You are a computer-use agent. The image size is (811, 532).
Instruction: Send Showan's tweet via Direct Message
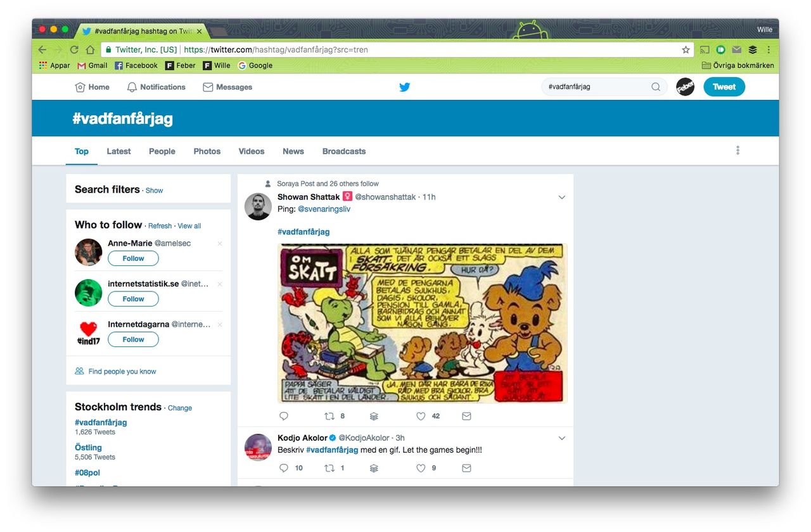[x=466, y=416]
